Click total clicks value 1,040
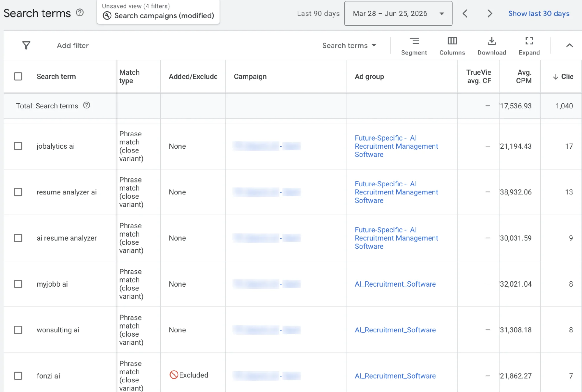This screenshot has height=392, width=582. click(564, 106)
